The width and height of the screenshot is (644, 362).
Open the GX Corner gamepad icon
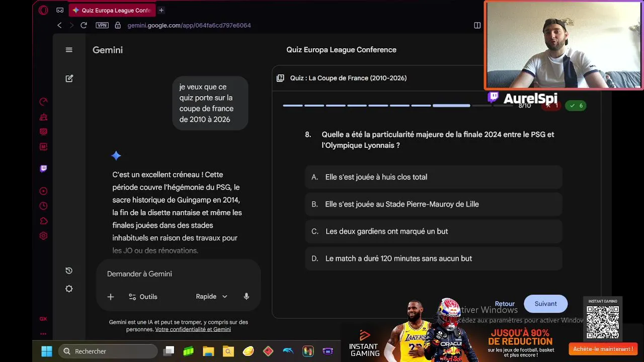pyautogui.click(x=60, y=10)
